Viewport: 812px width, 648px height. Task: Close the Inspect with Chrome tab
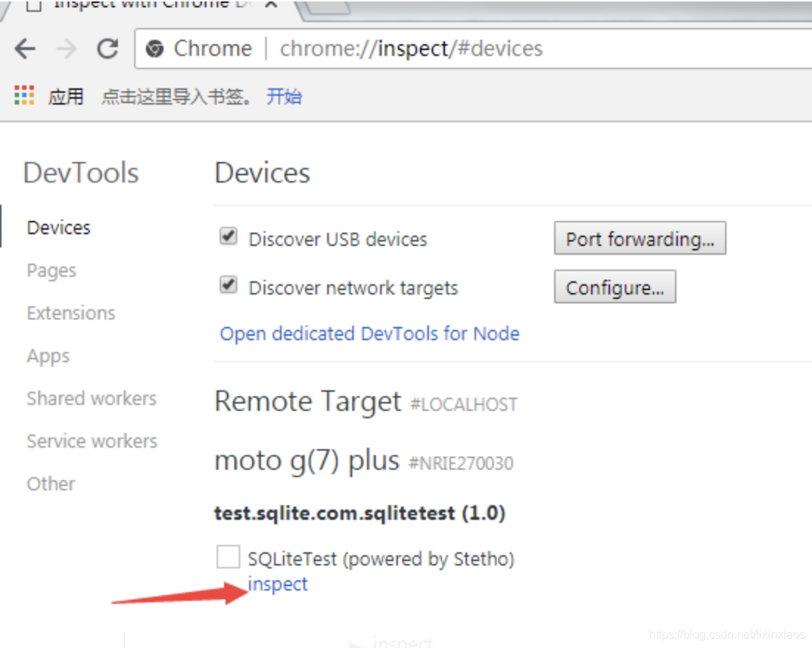pos(271,4)
